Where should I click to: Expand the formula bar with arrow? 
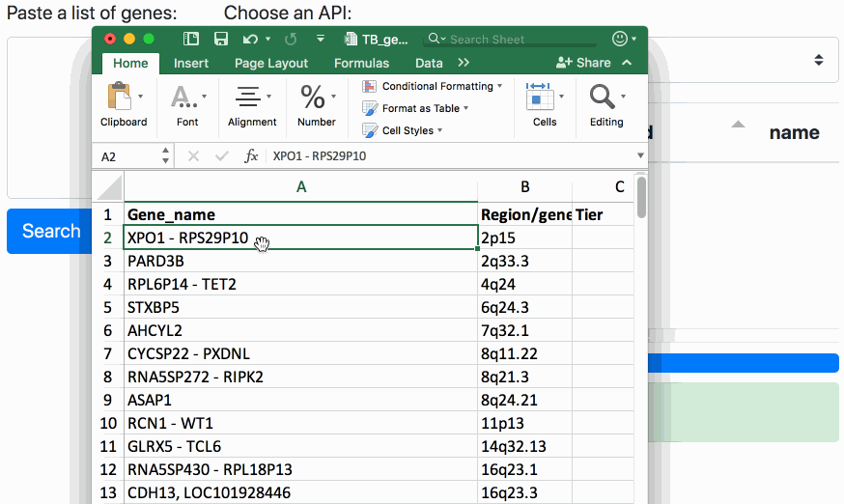(640, 156)
